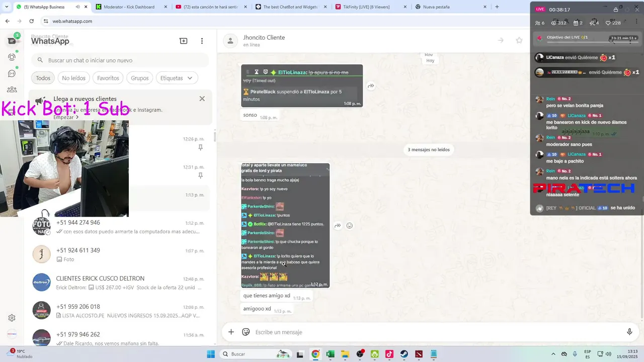Image resolution: width=644 pixels, height=362 pixels.
Task: Focus the 'Buscar un chat' search field
Action: pos(120,60)
